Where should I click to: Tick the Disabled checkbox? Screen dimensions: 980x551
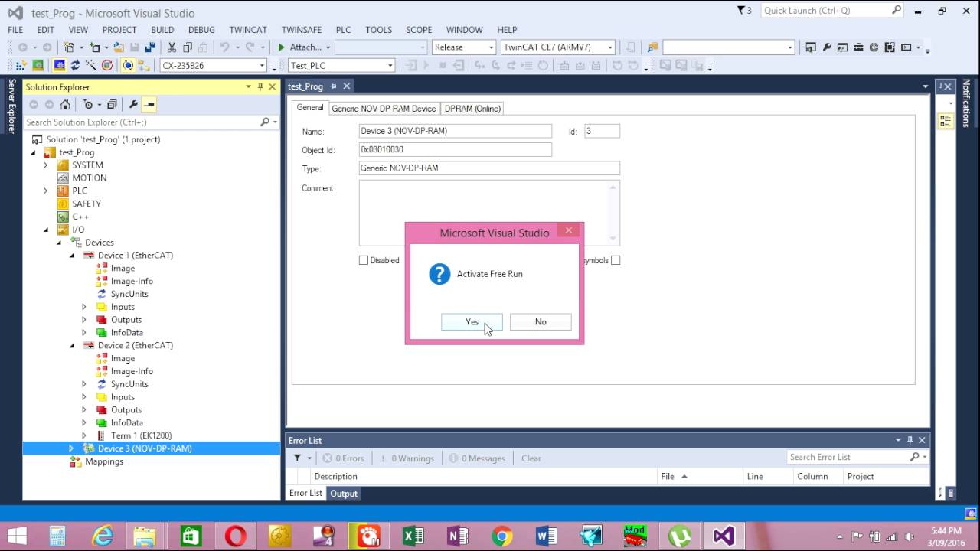click(364, 260)
